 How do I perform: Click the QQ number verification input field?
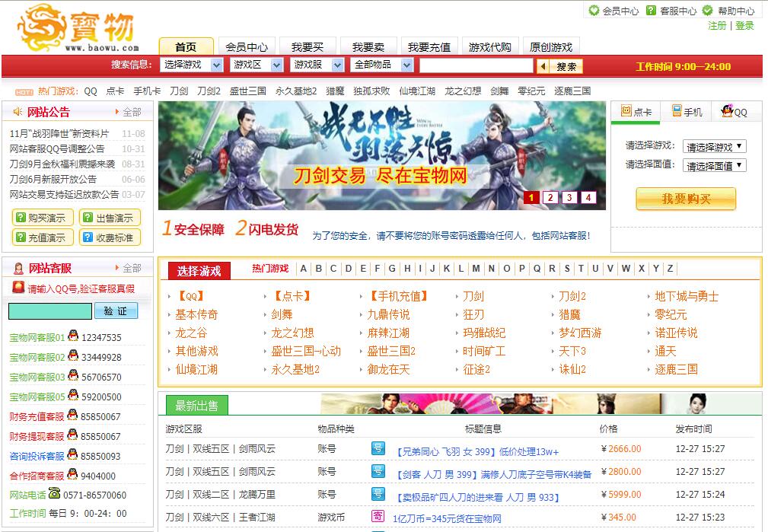50,311
